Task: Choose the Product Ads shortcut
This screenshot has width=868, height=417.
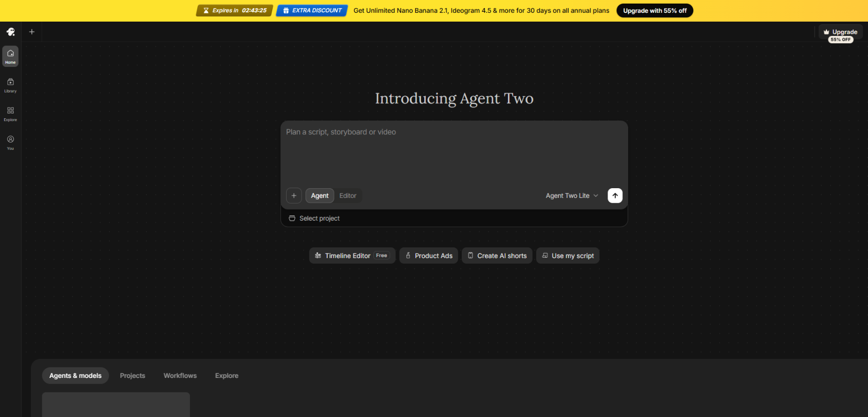Action: [x=429, y=256]
